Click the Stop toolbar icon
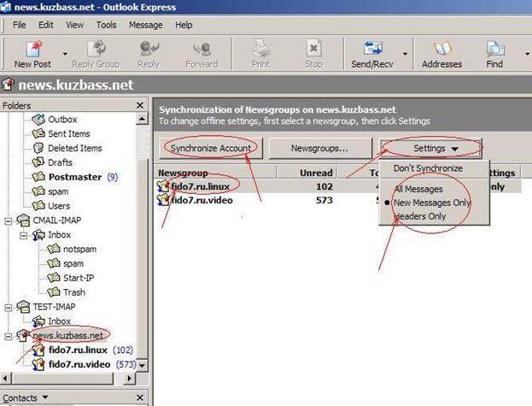This screenshot has height=406, width=532. click(x=313, y=48)
